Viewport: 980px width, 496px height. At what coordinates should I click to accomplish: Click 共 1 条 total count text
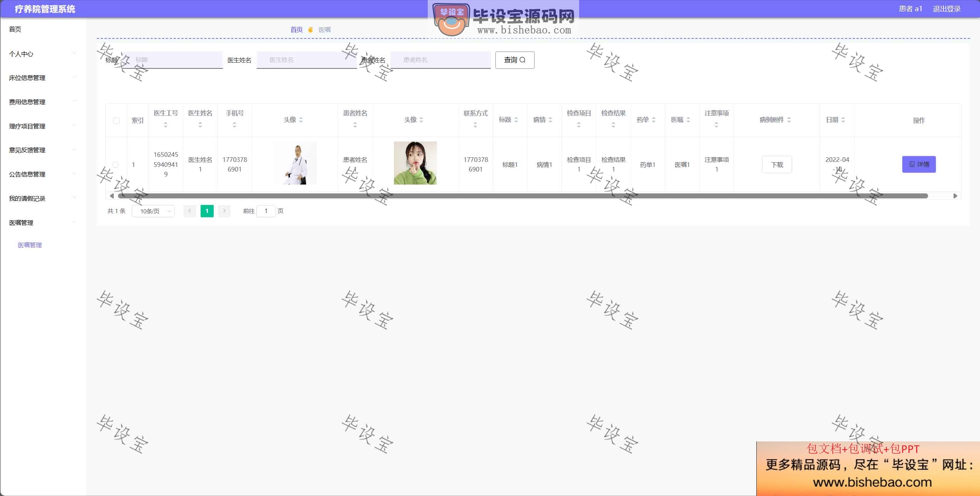pyautogui.click(x=116, y=211)
